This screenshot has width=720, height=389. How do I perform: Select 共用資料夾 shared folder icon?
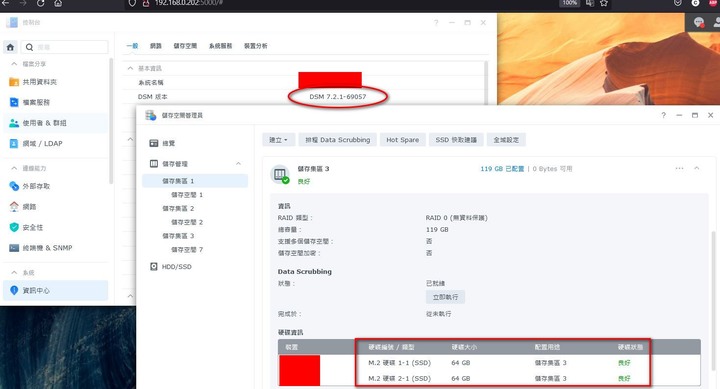[x=14, y=82]
